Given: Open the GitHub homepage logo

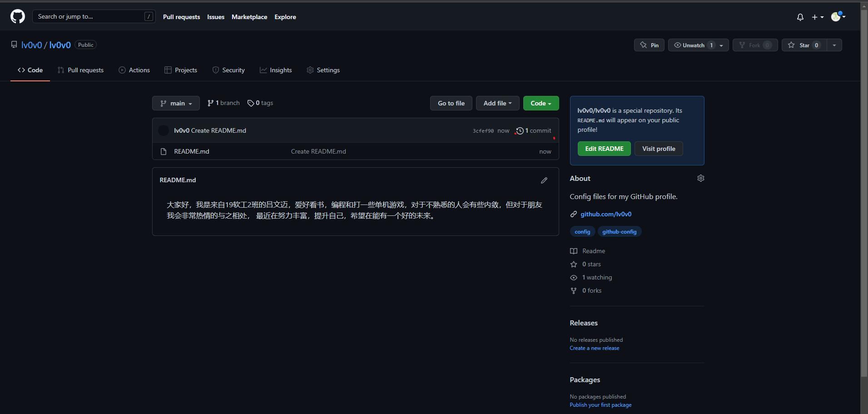Looking at the screenshot, I should (18, 17).
